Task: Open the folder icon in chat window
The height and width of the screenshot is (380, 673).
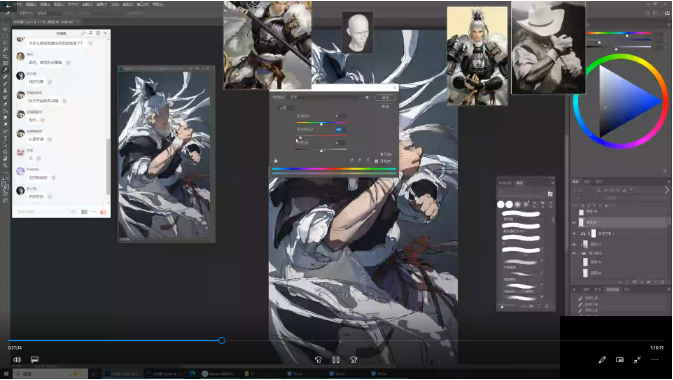Action: (x=84, y=212)
